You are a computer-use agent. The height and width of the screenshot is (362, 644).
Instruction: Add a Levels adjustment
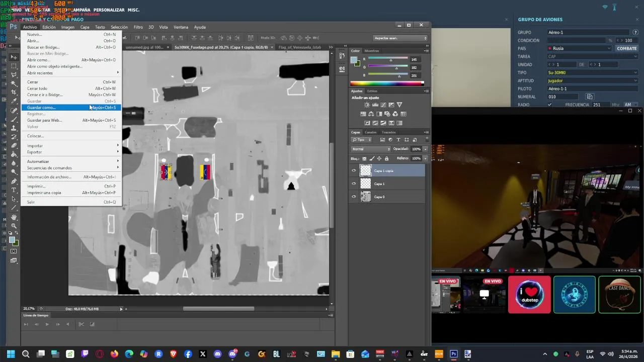[375, 105]
